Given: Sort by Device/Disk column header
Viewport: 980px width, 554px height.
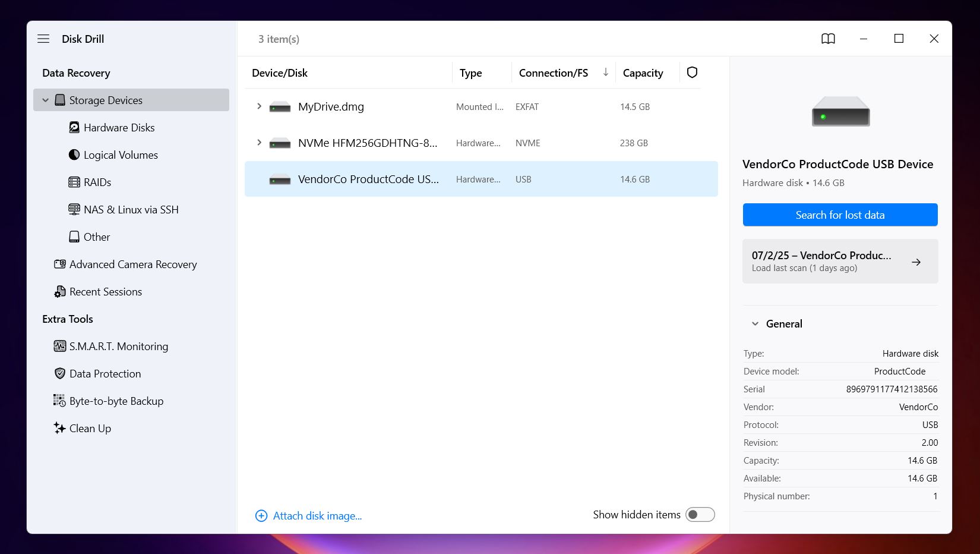Looking at the screenshot, I should coord(280,73).
